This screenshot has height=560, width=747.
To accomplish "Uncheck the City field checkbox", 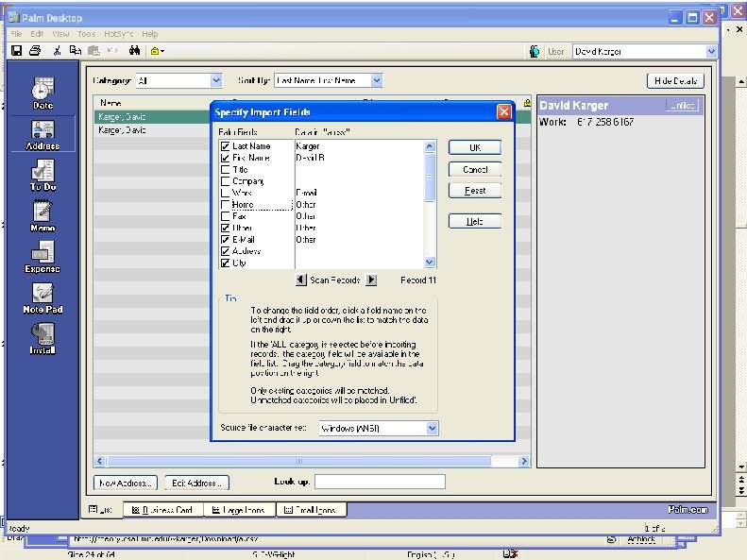I will [x=226, y=263].
